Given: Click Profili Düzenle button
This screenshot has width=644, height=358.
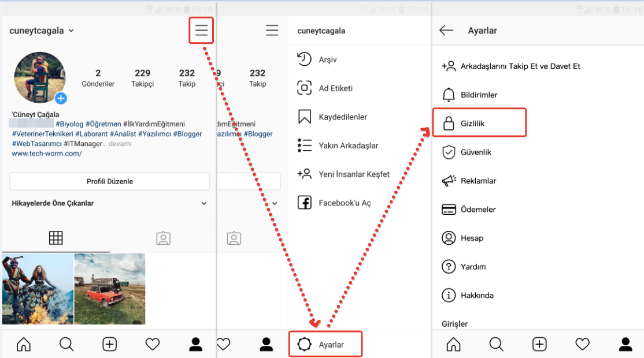Looking at the screenshot, I should pyautogui.click(x=110, y=181).
